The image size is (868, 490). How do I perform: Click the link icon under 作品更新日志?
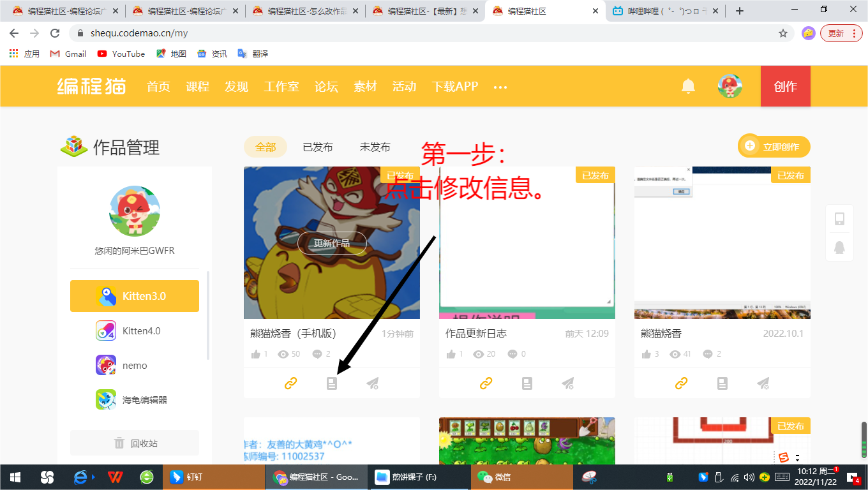pyautogui.click(x=486, y=383)
